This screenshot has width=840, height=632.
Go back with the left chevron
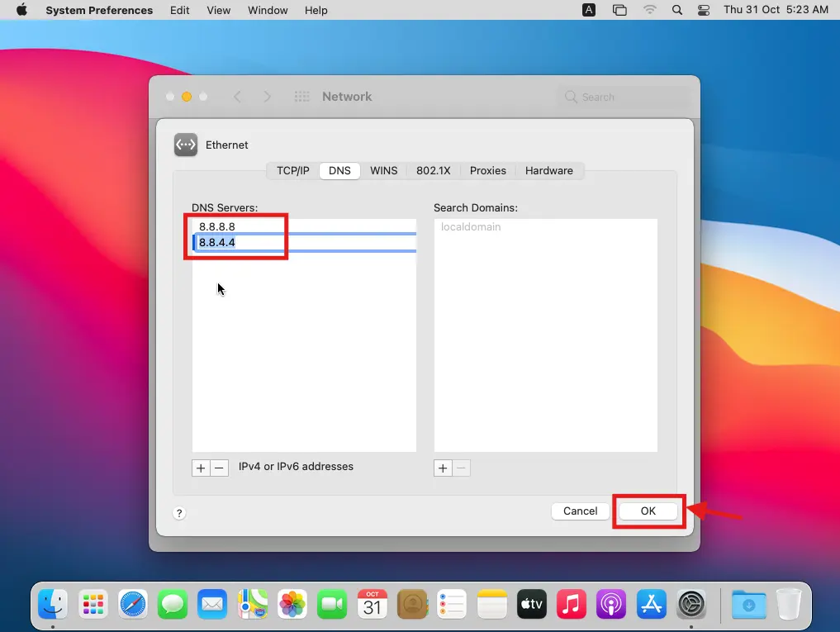(x=237, y=97)
